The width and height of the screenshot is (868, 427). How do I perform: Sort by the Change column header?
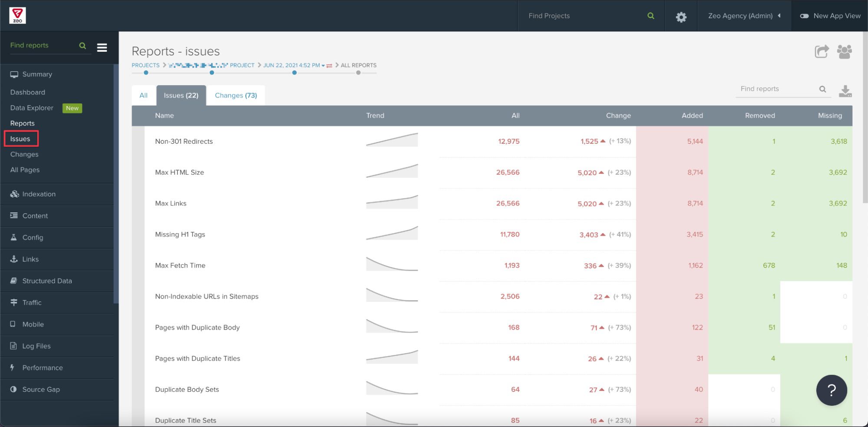[618, 116]
